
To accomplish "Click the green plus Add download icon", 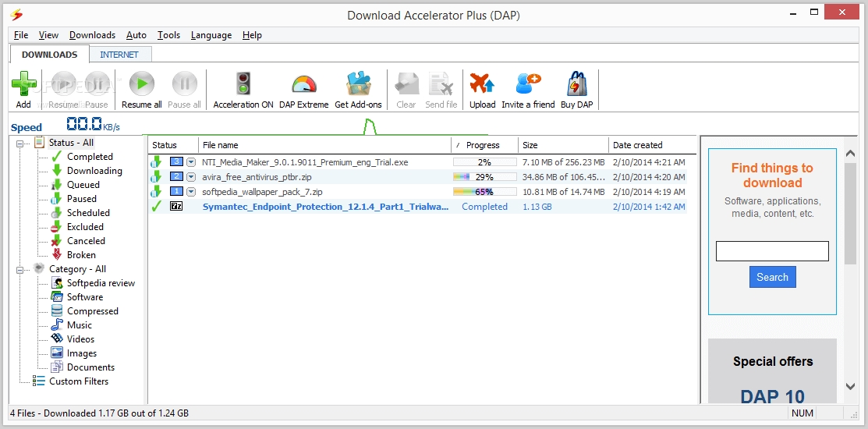I will coord(24,85).
